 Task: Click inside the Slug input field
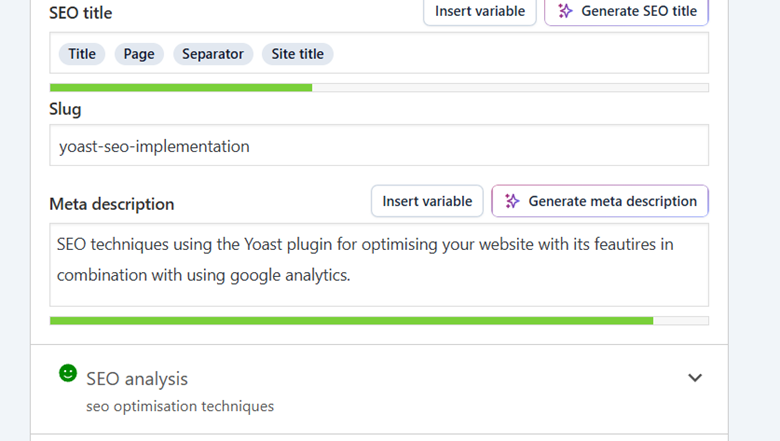pos(379,146)
